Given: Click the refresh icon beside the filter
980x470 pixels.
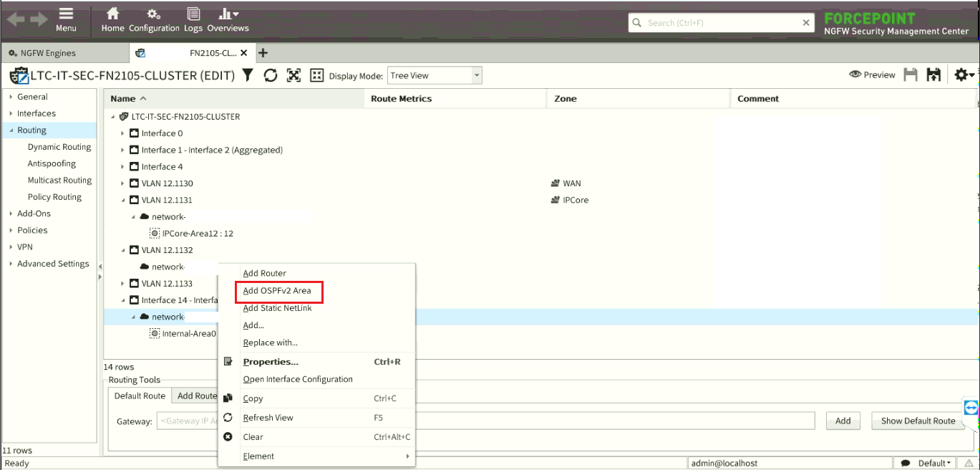Looking at the screenshot, I should [271, 75].
